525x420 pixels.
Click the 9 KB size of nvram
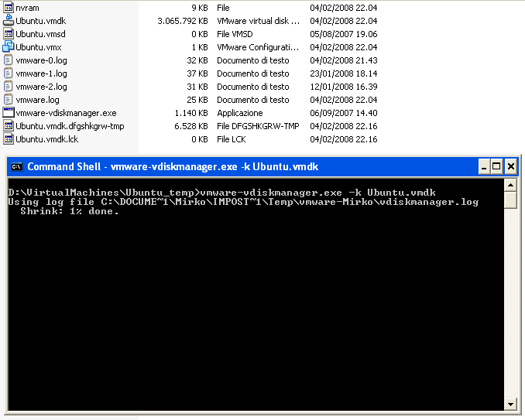pyautogui.click(x=200, y=8)
